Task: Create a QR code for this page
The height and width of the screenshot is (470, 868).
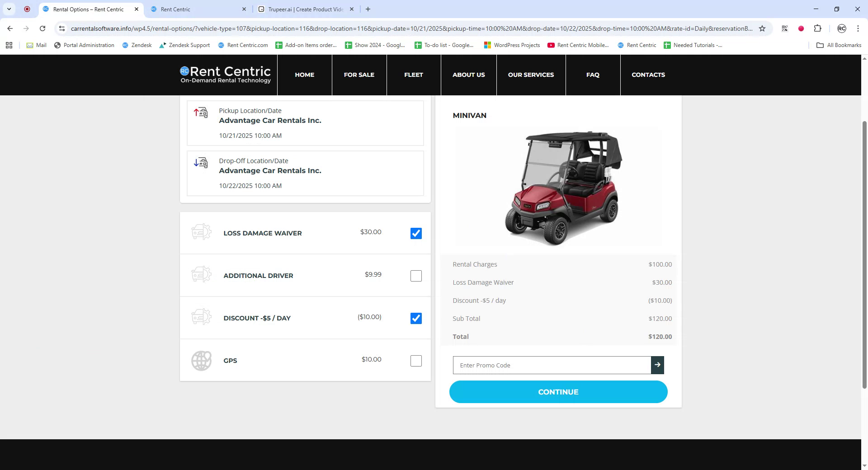Action: tap(785, 28)
